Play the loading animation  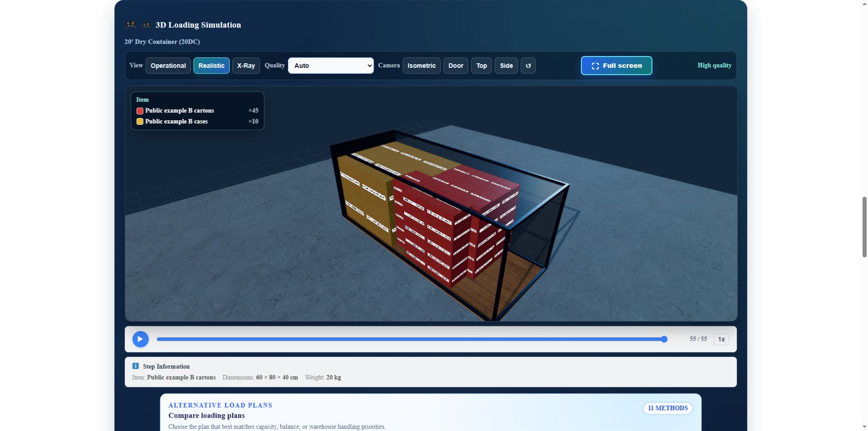140,339
